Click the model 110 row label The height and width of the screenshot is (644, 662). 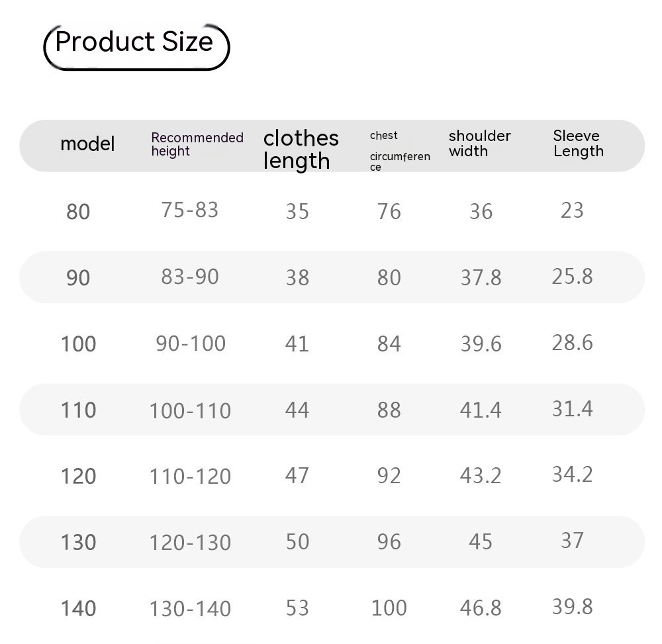tap(78, 410)
